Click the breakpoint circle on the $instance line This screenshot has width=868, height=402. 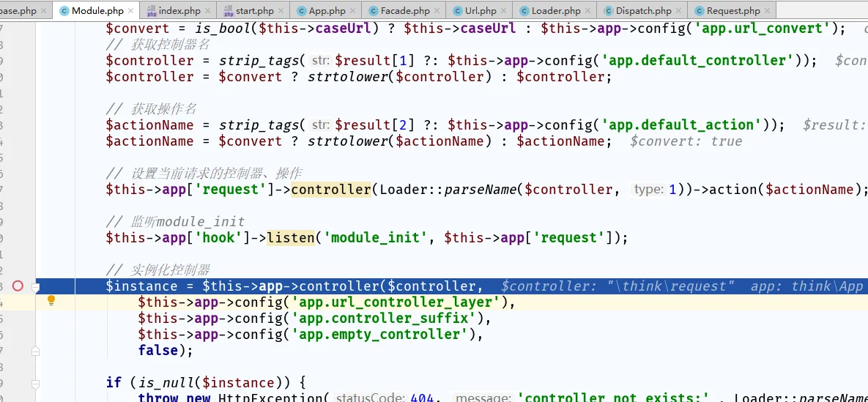pos(18,286)
